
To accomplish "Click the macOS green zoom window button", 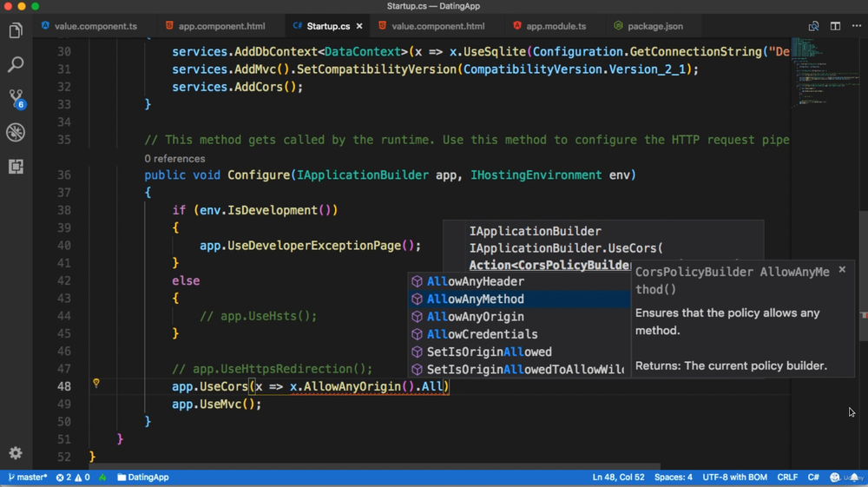I will [35, 6].
